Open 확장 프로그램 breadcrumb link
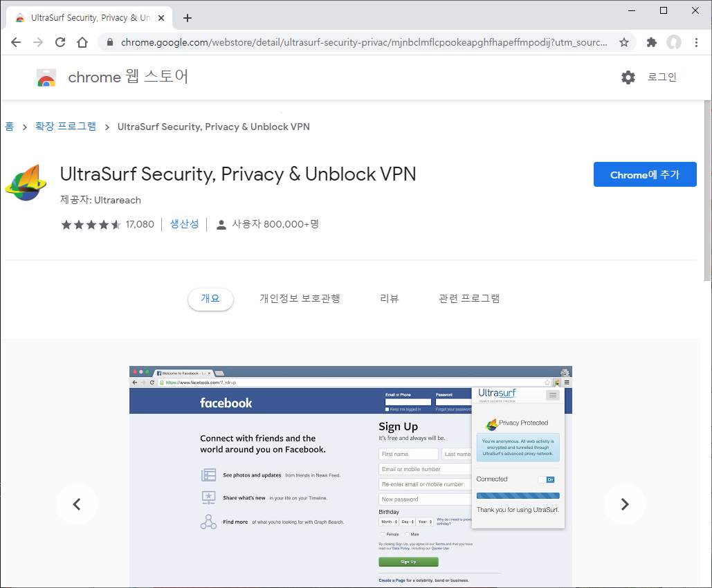 click(66, 126)
